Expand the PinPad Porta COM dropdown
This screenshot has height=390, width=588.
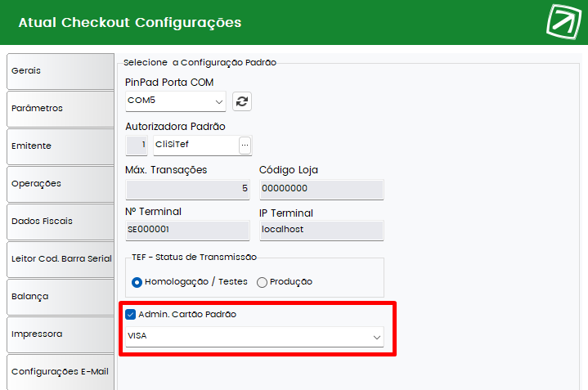click(176, 101)
